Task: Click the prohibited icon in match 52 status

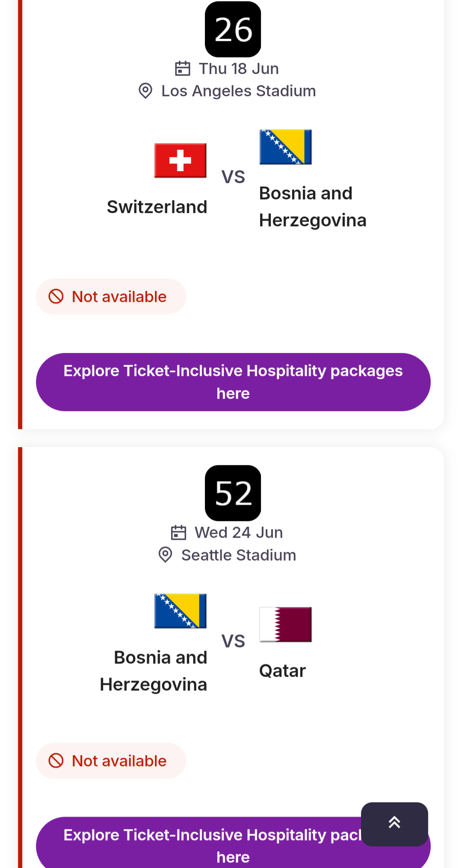Action: (x=56, y=761)
